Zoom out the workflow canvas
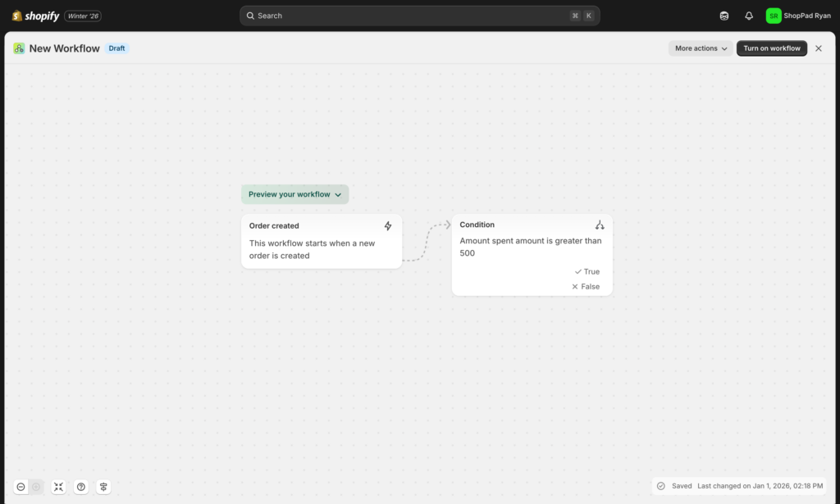Viewport: 840px width, 504px height. point(22,486)
